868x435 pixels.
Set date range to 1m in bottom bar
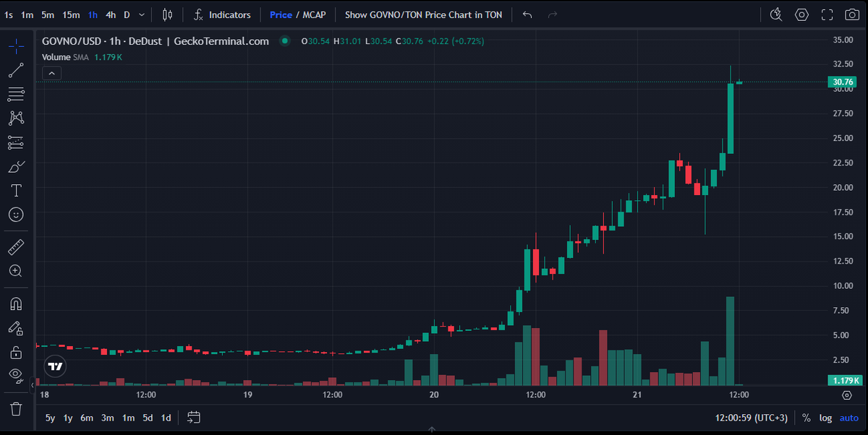pyautogui.click(x=128, y=418)
